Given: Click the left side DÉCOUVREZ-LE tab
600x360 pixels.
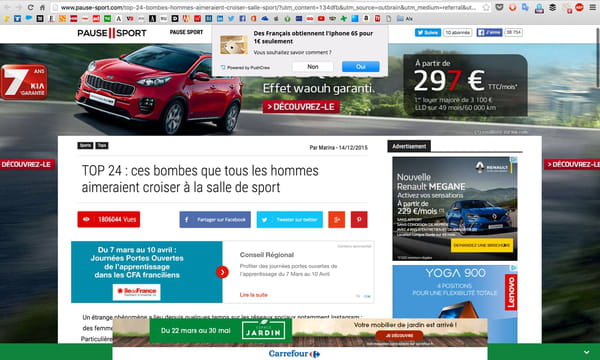Looking at the screenshot, I should [27, 165].
